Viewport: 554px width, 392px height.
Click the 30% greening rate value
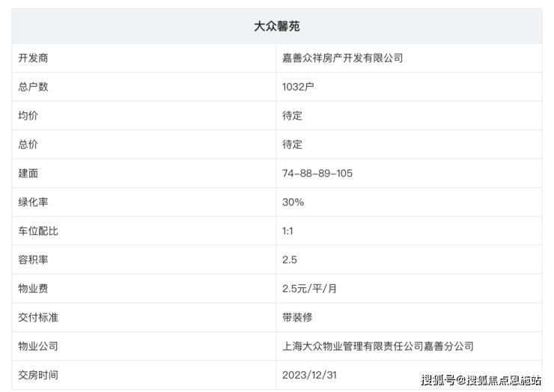[293, 202]
